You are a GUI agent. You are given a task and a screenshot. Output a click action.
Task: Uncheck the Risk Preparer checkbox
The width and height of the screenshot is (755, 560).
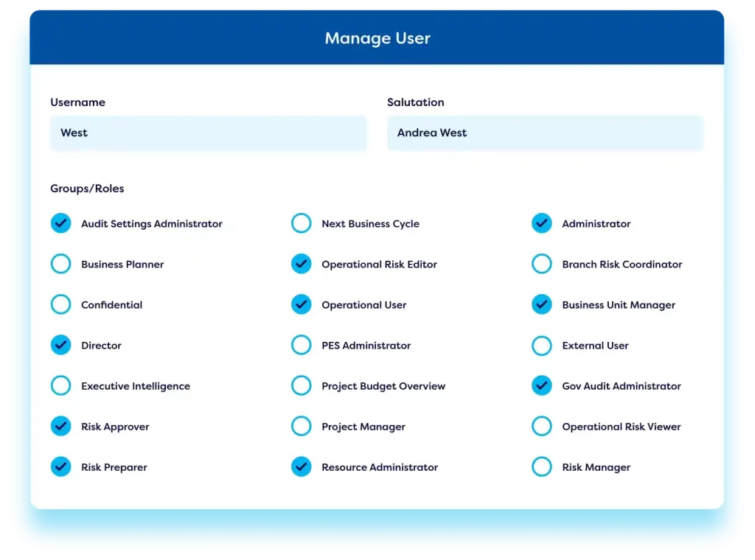pyautogui.click(x=60, y=466)
